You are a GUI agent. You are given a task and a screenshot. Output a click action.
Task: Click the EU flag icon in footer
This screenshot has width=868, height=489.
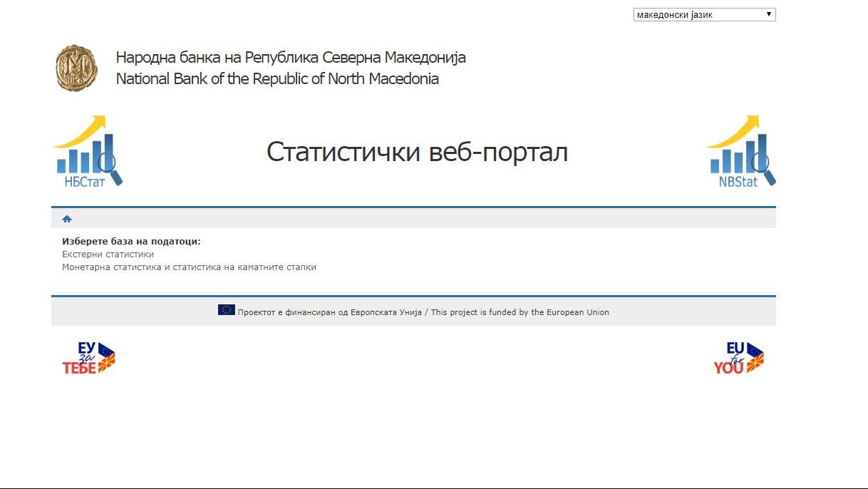[x=227, y=310]
